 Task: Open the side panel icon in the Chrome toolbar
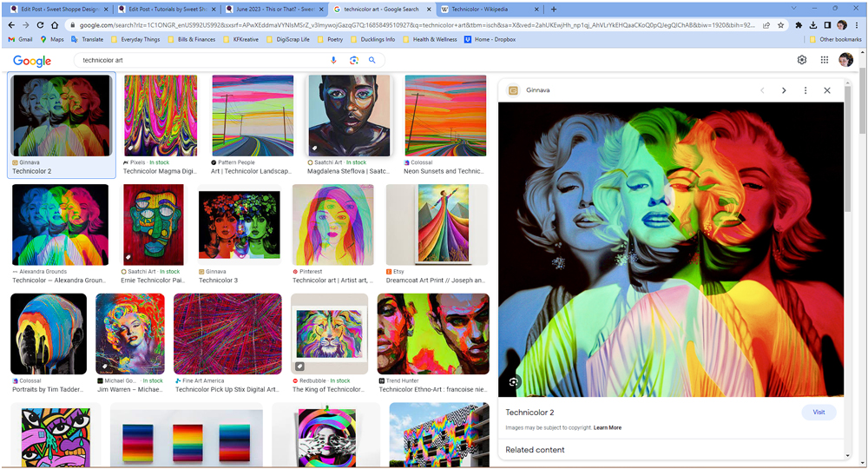tap(827, 25)
